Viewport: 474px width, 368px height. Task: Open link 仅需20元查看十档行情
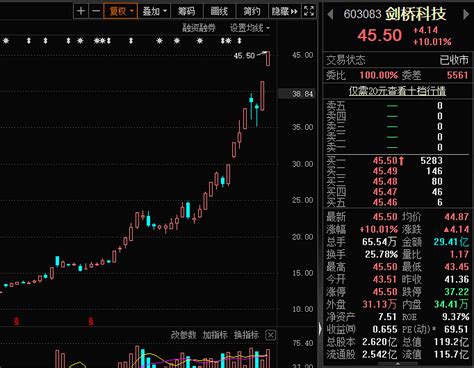[397, 91]
